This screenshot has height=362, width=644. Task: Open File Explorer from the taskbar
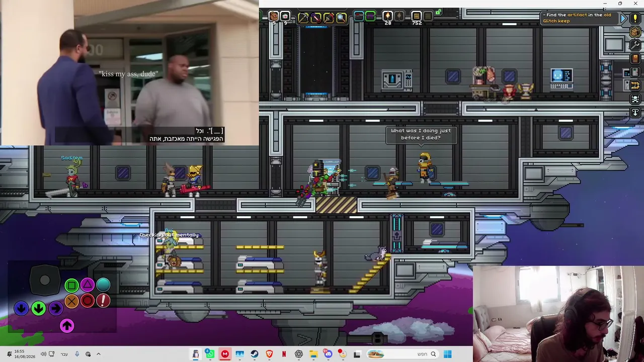tap(313, 354)
